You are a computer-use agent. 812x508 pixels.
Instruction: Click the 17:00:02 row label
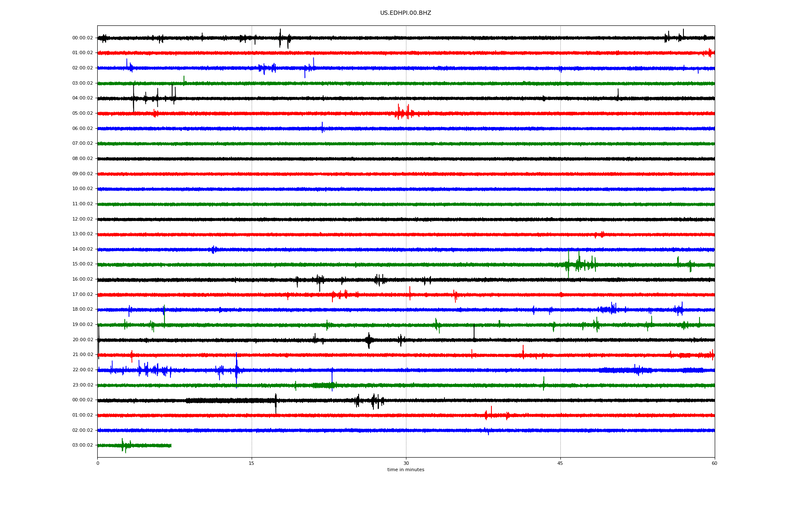[82, 295]
